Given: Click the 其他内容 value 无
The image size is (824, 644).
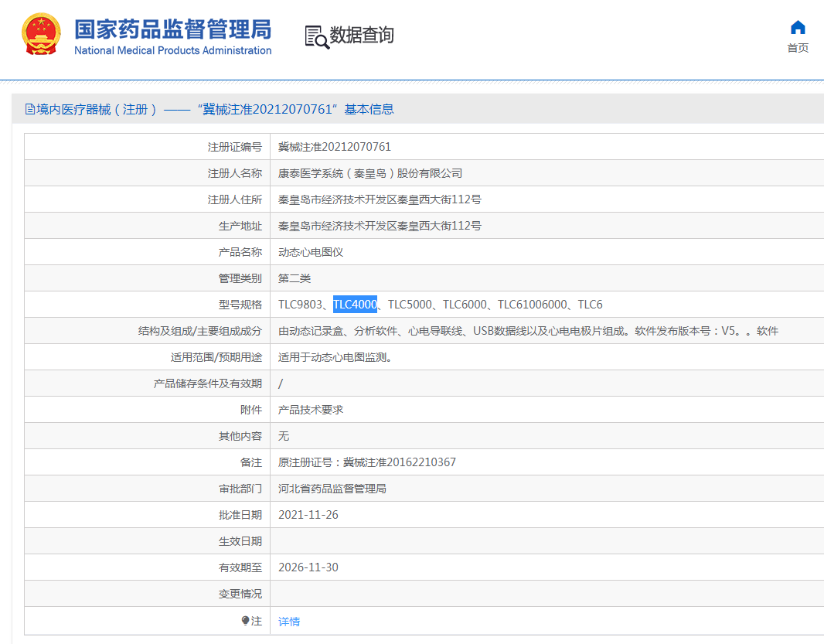Looking at the screenshot, I should [284, 436].
